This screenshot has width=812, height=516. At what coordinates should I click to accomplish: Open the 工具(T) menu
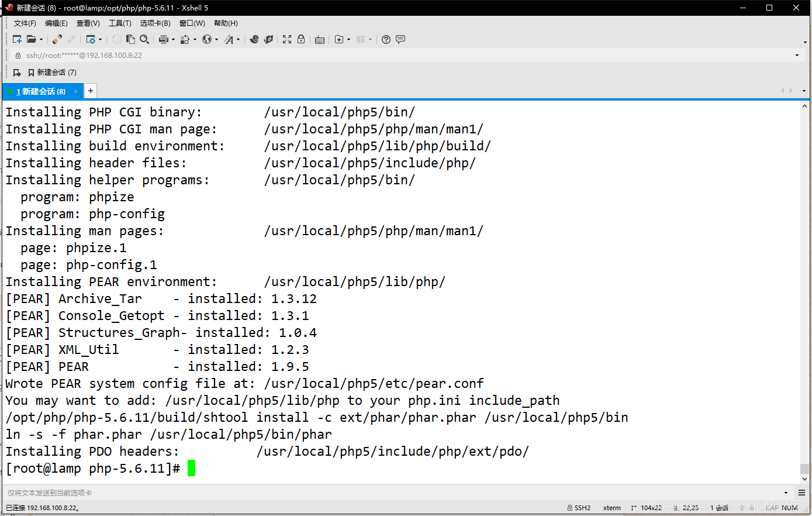[x=120, y=23]
